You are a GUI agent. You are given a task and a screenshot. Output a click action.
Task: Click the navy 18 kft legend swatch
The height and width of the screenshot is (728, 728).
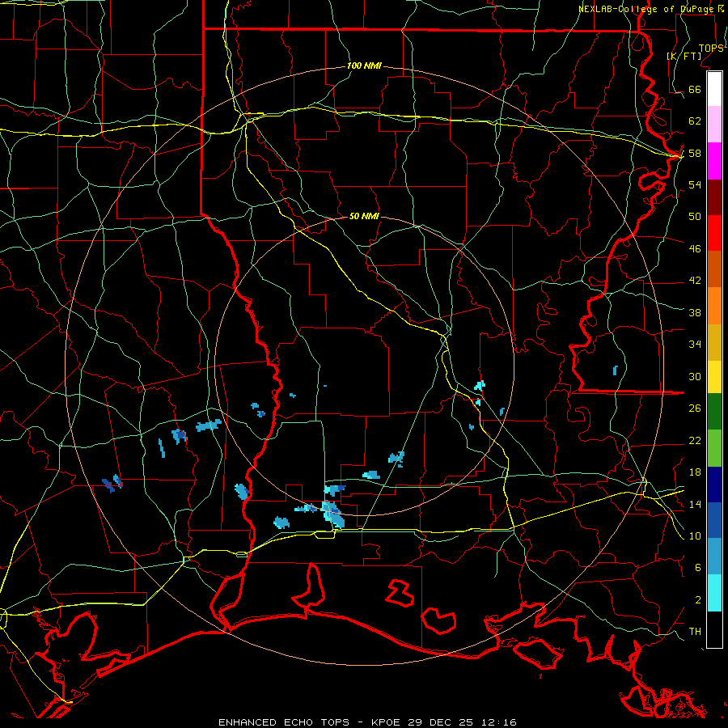tap(714, 485)
